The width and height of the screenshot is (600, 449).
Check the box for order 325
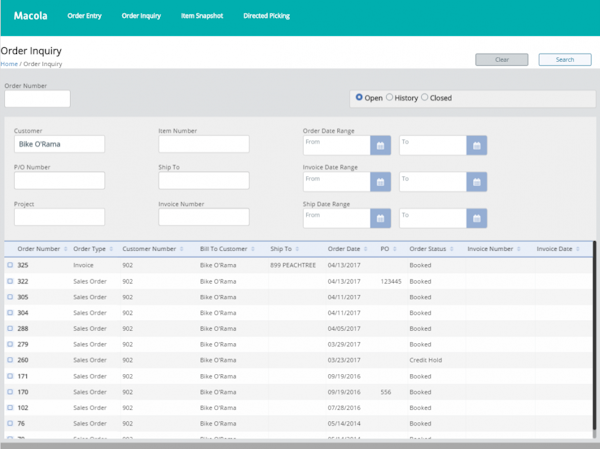click(x=10, y=265)
